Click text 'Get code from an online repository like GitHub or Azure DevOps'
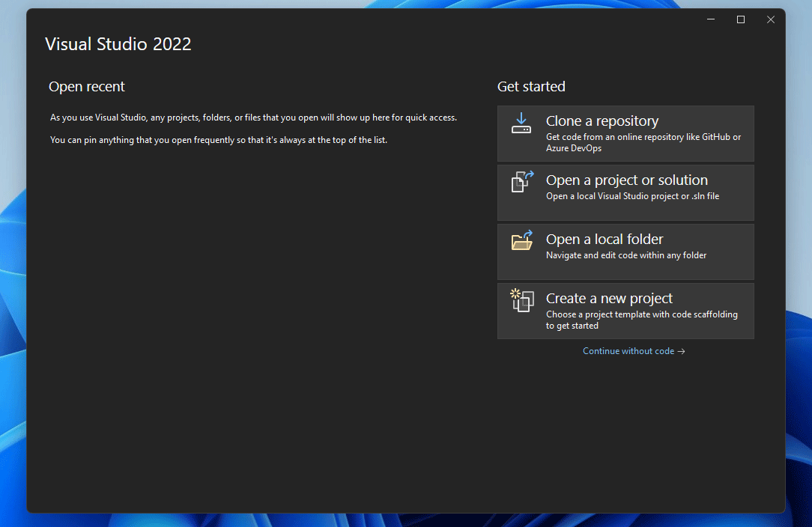 pyautogui.click(x=643, y=142)
